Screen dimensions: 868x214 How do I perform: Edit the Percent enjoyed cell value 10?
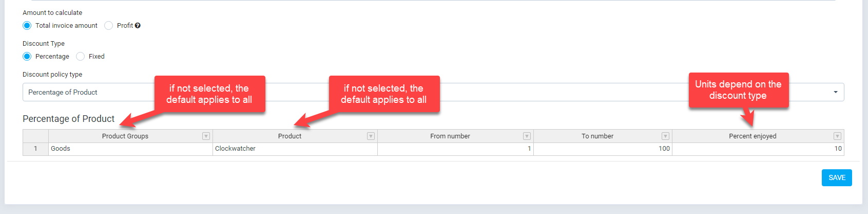pos(758,149)
